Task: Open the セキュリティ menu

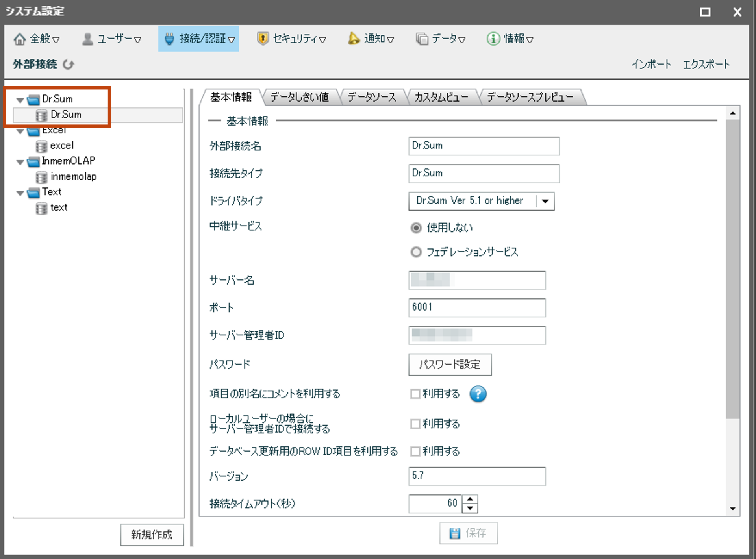Action: [x=291, y=39]
